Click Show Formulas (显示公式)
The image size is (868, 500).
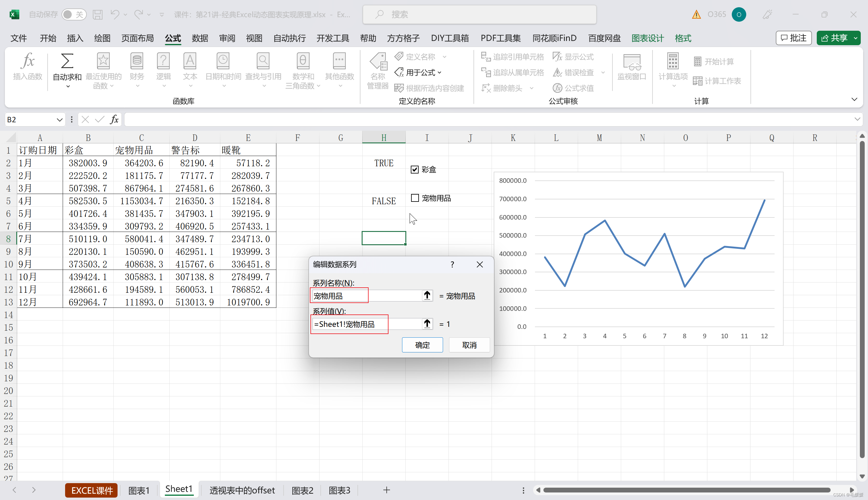point(573,57)
